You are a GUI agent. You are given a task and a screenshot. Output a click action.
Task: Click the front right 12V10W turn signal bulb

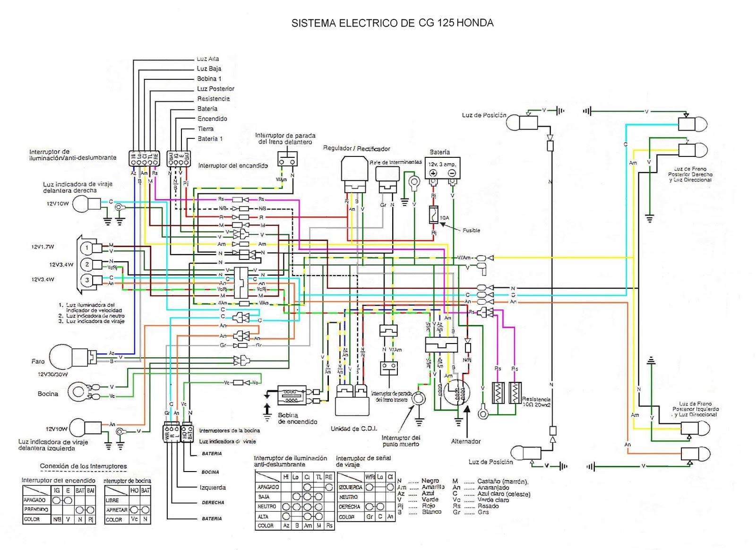point(88,204)
